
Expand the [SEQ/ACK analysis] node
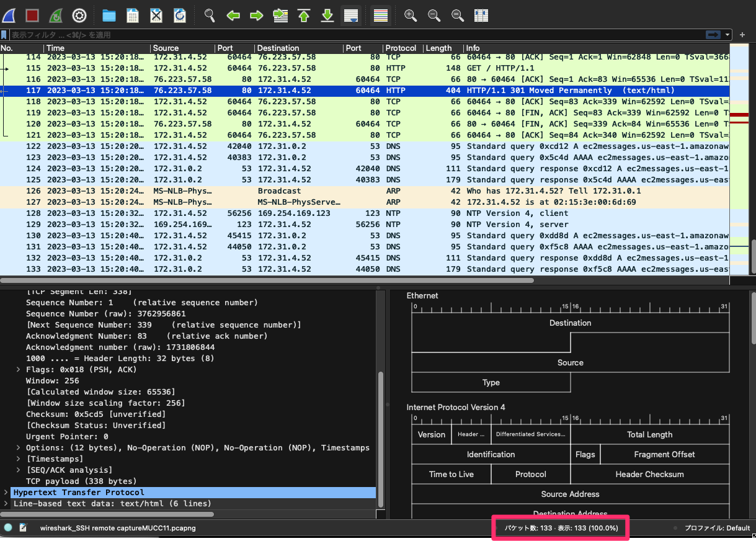[x=19, y=470]
